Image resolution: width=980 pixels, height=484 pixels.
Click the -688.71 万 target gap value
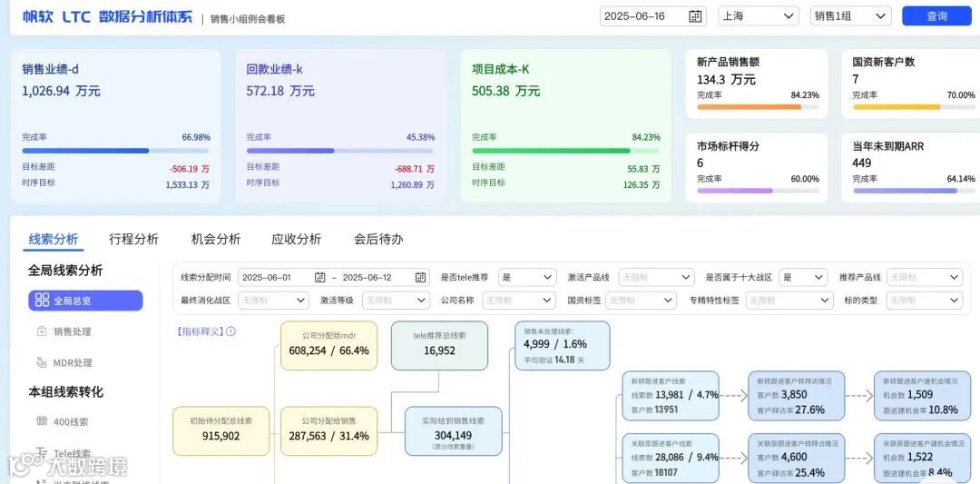pyautogui.click(x=414, y=169)
